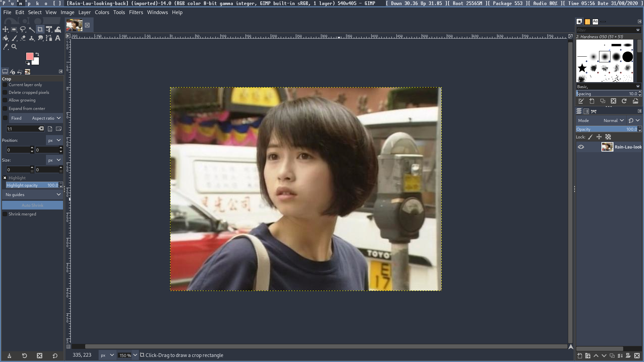Enable 'Delete cropped pixels' checkbox
Screen dimensions: 644x362
tap(5, 93)
